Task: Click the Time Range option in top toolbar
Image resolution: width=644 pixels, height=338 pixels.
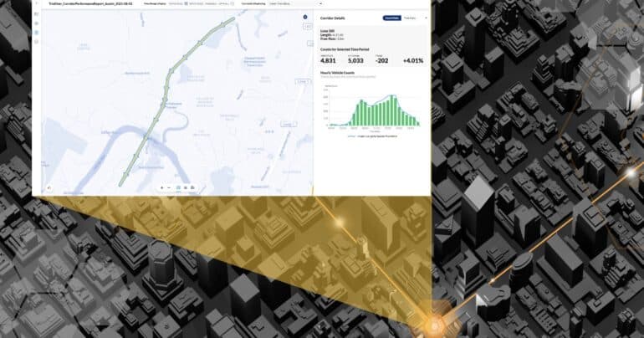Action: tap(155, 3)
